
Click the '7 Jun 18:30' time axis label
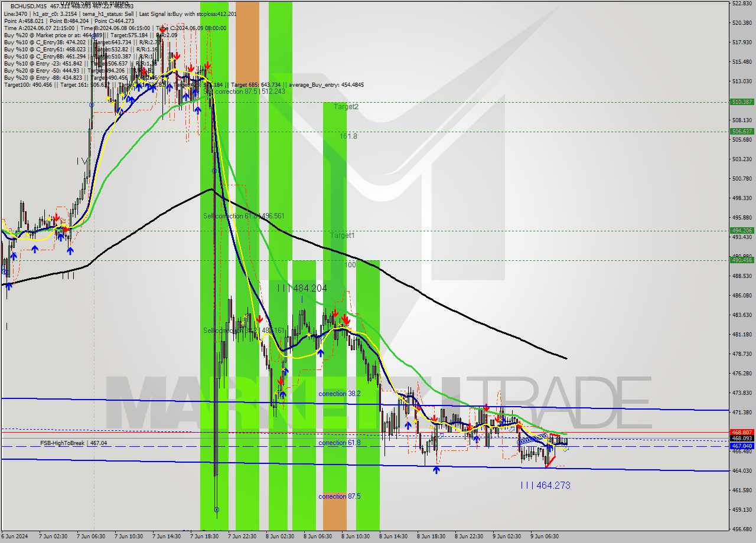(x=204, y=537)
